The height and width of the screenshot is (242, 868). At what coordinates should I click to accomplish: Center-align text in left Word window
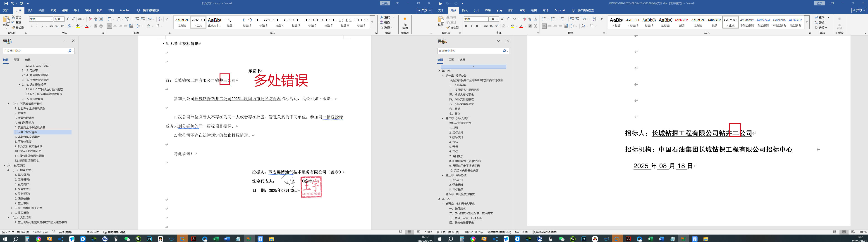point(115,26)
